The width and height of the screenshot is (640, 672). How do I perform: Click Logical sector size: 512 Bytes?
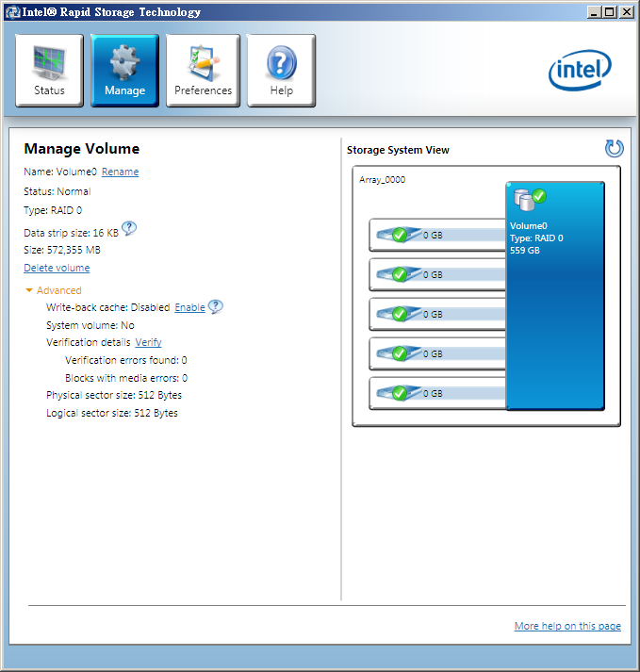click(x=112, y=413)
